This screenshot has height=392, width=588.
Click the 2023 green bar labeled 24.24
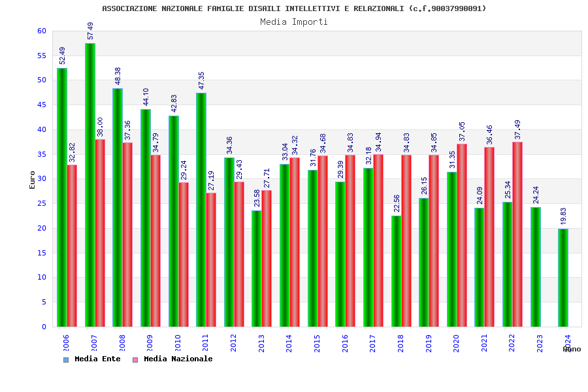[536, 267]
